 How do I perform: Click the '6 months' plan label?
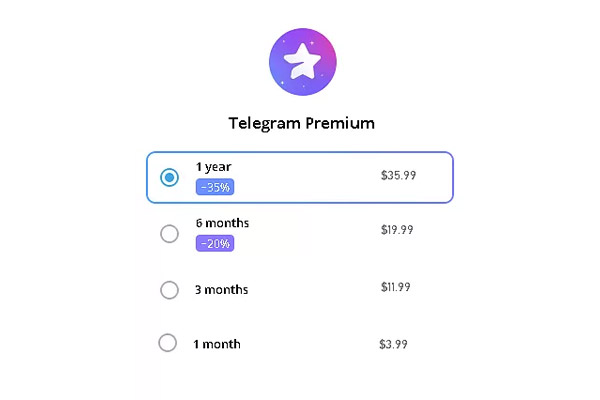coord(222,223)
